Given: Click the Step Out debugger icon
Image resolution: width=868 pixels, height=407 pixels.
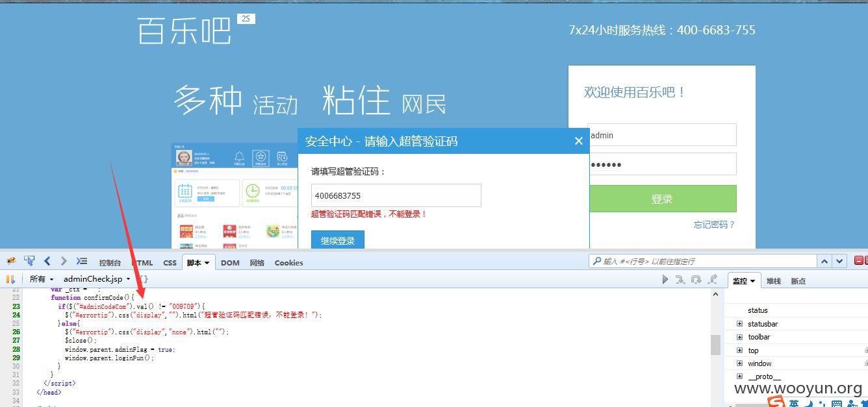Looking at the screenshot, I should [712, 279].
